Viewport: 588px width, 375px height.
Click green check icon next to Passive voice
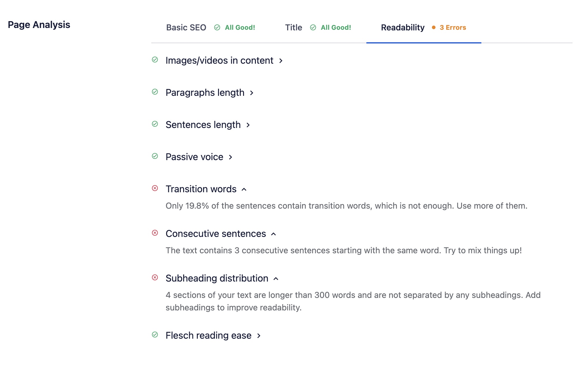point(155,156)
